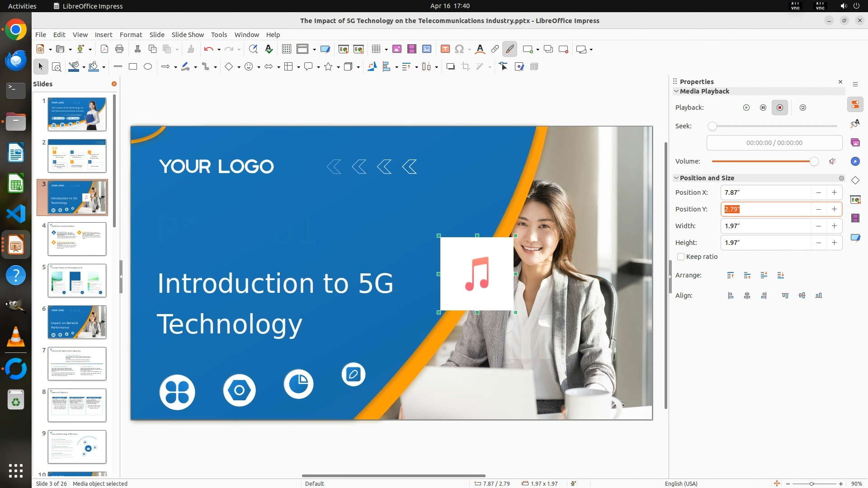Increase Width with the plus button
The height and width of the screenshot is (488, 868).
(x=834, y=226)
